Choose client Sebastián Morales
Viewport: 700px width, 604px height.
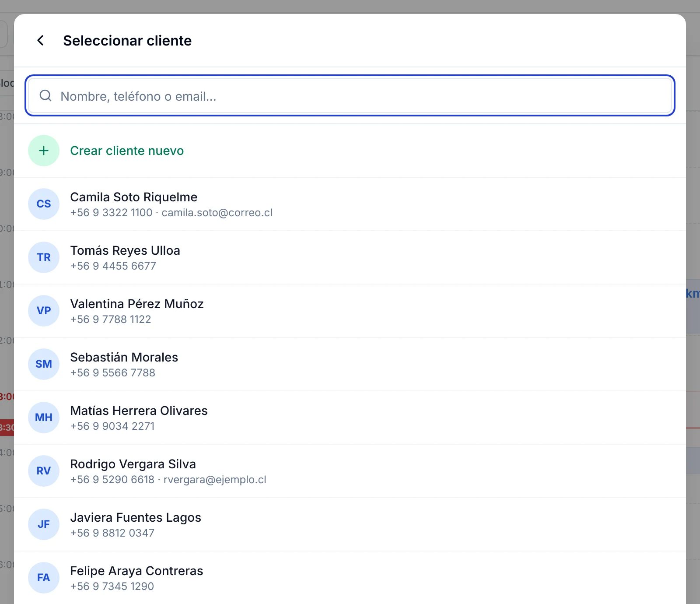[350, 364]
